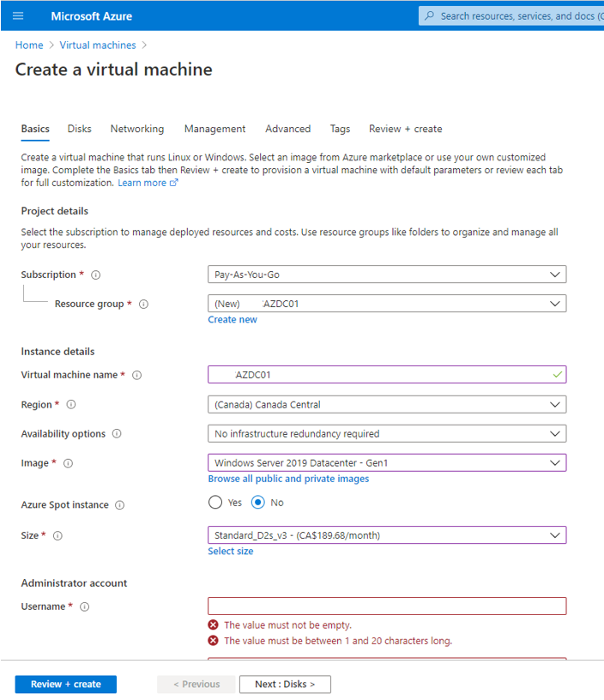Click the search magnifier icon
The width and height of the screenshot is (604, 700).
coord(429,15)
